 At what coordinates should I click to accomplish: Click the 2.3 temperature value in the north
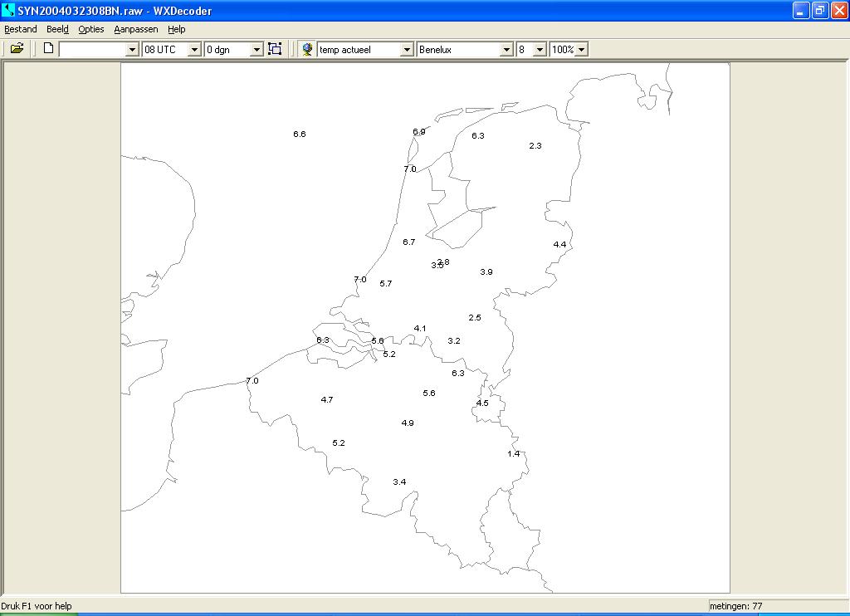535,145
